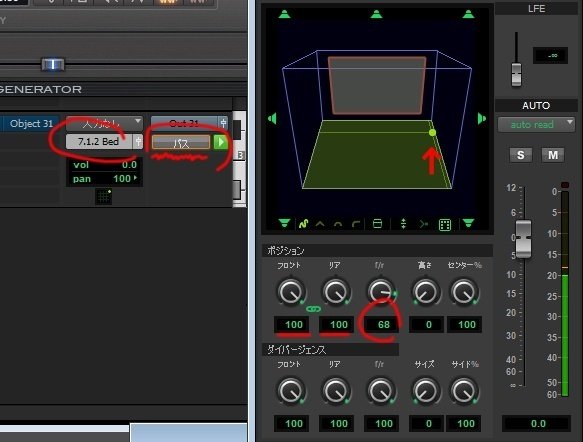Click Position front value field 100
This screenshot has width=583, height=442.
[x=293, y=325]
